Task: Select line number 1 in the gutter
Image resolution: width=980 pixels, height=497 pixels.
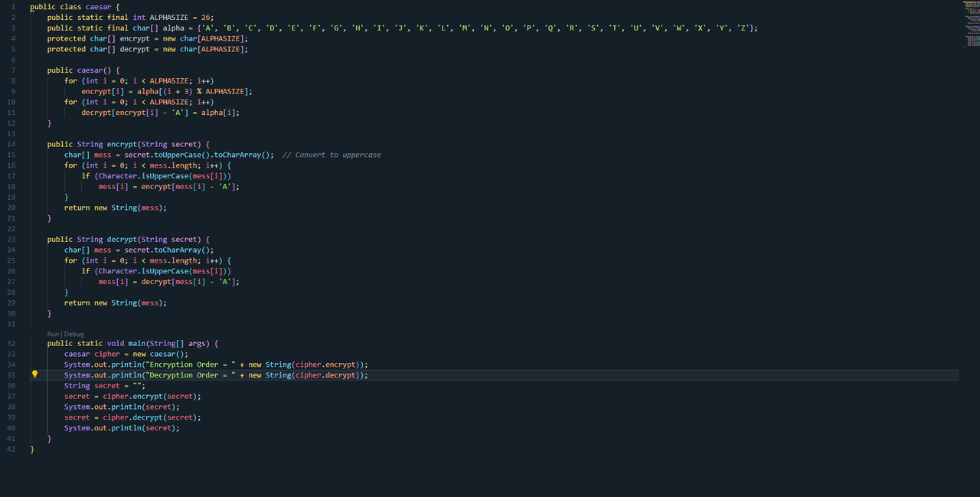Action: click(x=13, y=6)
